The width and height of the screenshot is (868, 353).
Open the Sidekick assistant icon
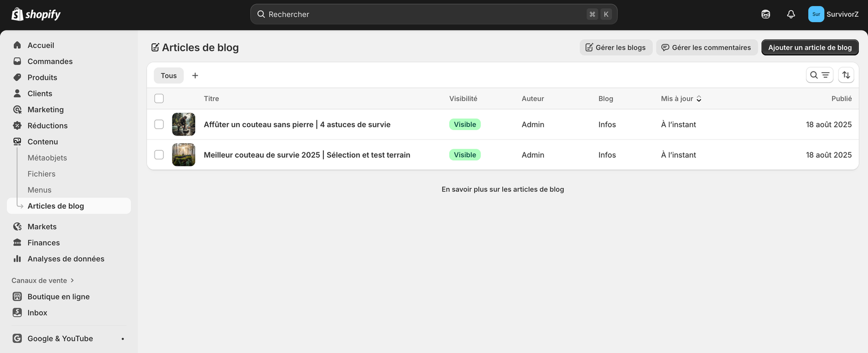click(x=765, y=15)
